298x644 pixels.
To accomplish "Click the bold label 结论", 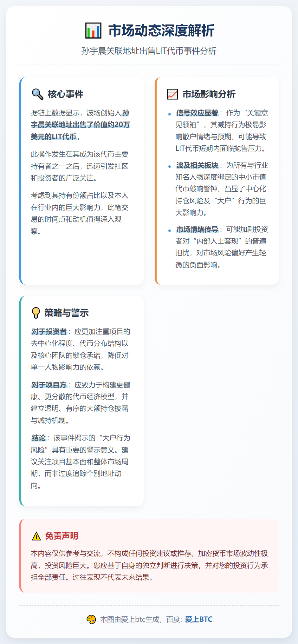I will coord(38,438).
